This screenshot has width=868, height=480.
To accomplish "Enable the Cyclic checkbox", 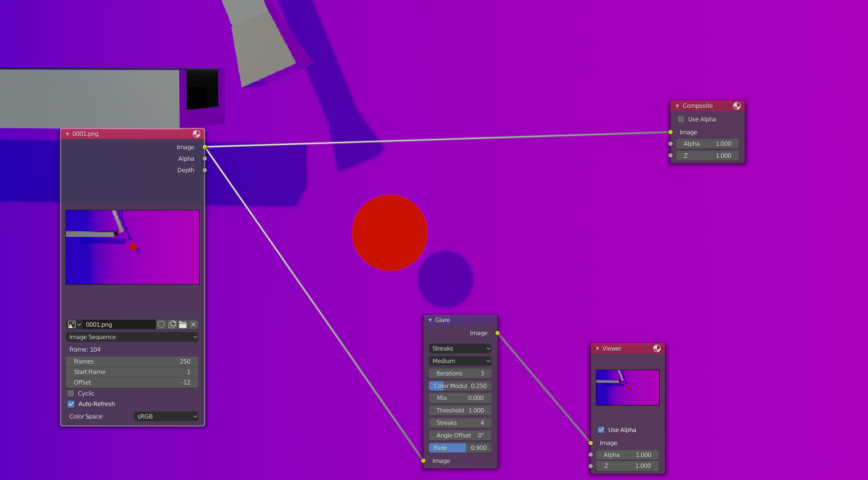I will pos(71,393).
